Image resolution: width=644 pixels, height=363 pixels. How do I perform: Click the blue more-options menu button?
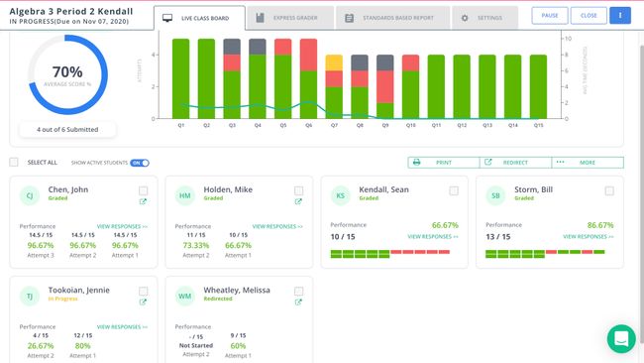click(x=620, y=16)
